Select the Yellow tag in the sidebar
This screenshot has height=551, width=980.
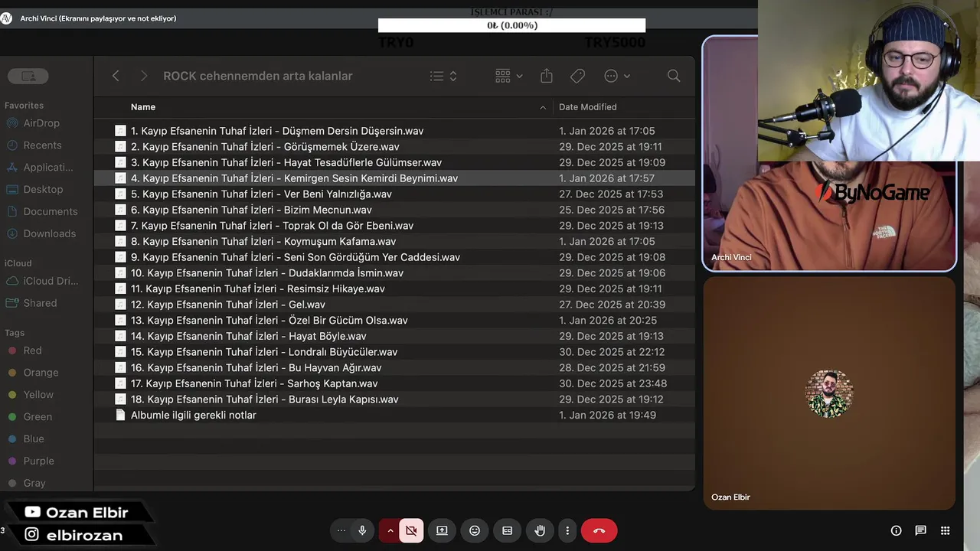tap(31, 395)
